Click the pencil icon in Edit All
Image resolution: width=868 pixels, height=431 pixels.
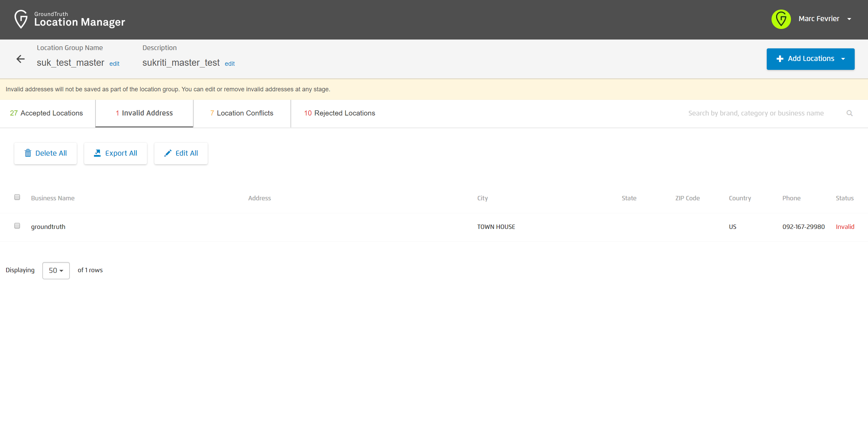[x=168, y=153]
